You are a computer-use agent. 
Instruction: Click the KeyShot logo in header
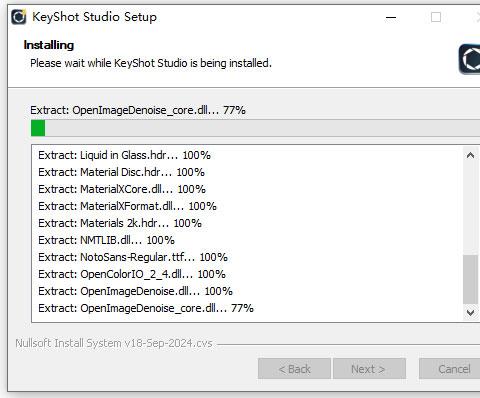(x=470, y=59)
